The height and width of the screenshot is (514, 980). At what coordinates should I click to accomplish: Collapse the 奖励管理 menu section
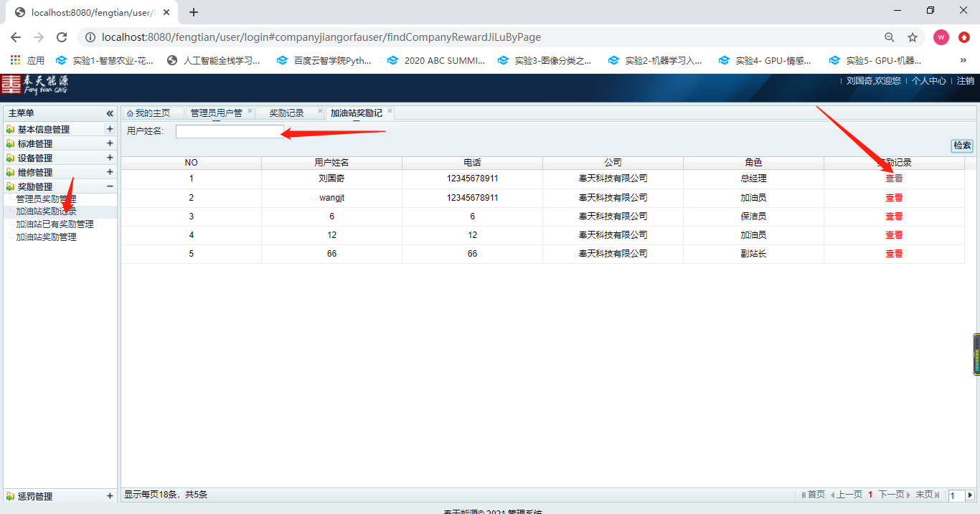(x=110, y=186)
